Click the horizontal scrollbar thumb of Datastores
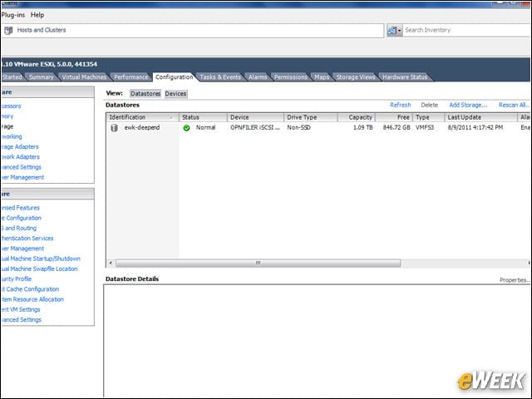532x399 pixels. 258,263
